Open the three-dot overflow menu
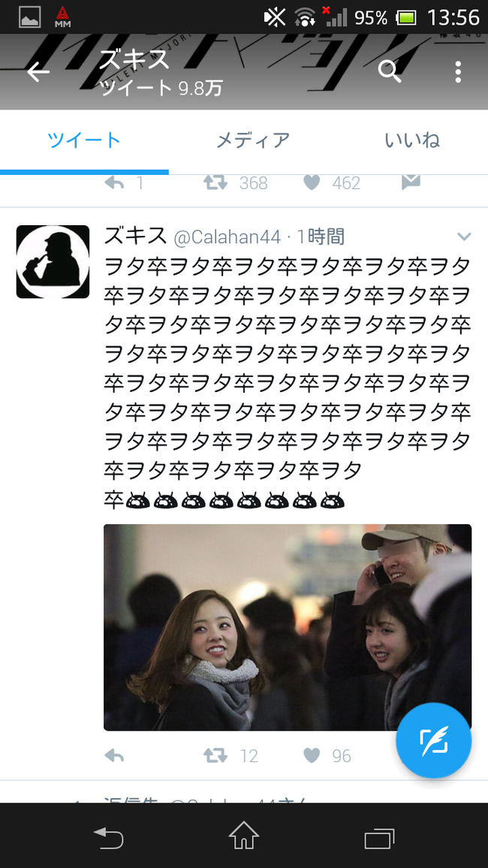488x868 pixels. pyautogui.click(x=457, y=72)
